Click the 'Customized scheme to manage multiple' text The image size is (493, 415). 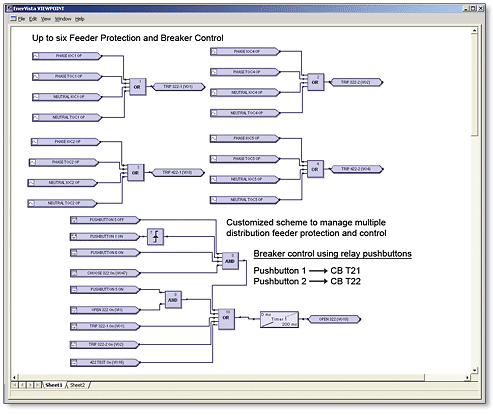coord(306,222)
